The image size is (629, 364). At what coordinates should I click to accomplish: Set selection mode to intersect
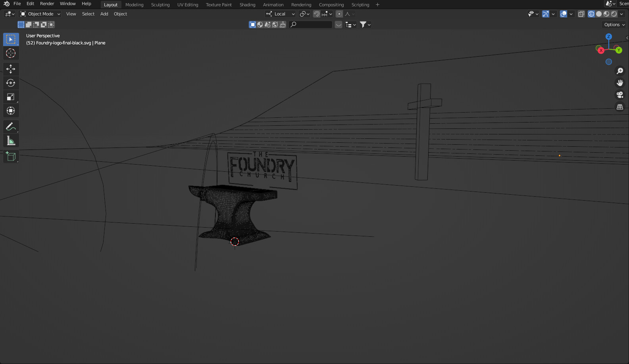tap(51, 25)
